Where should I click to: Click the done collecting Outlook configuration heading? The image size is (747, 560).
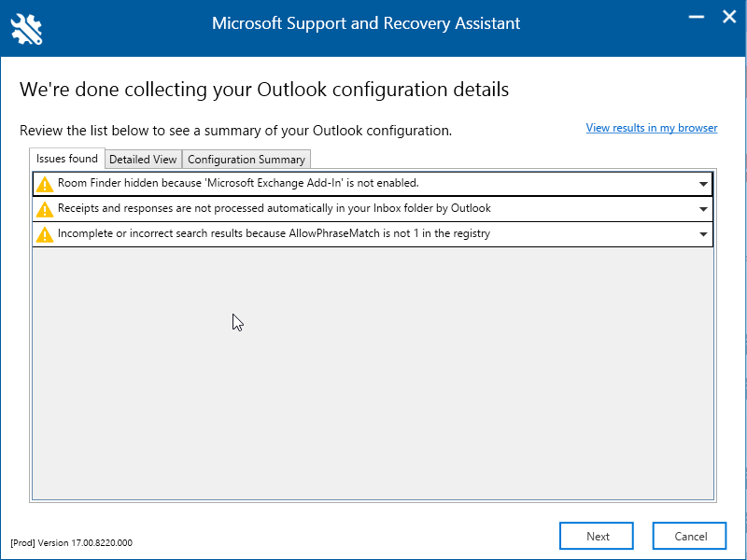pyautogui.click(x=264, y=90)
